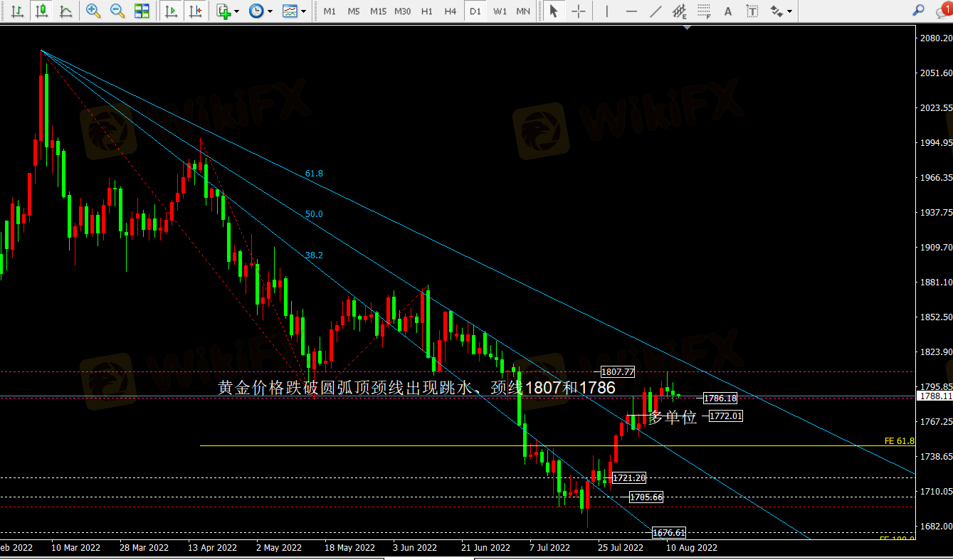Toggle chart auto scroll
This screenshot has height=560, width=953.
(x=171, y=11)
